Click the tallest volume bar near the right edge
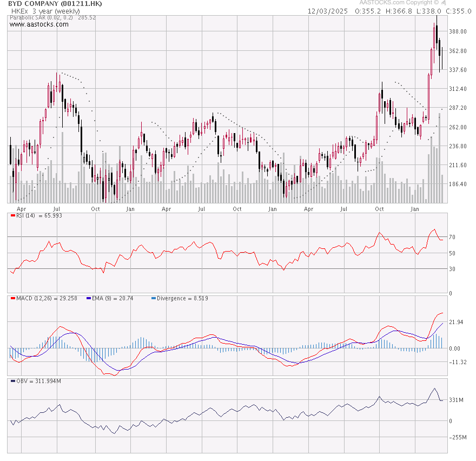Image resolution: width=476 pixels, height=461 pixels. (439, 157)
